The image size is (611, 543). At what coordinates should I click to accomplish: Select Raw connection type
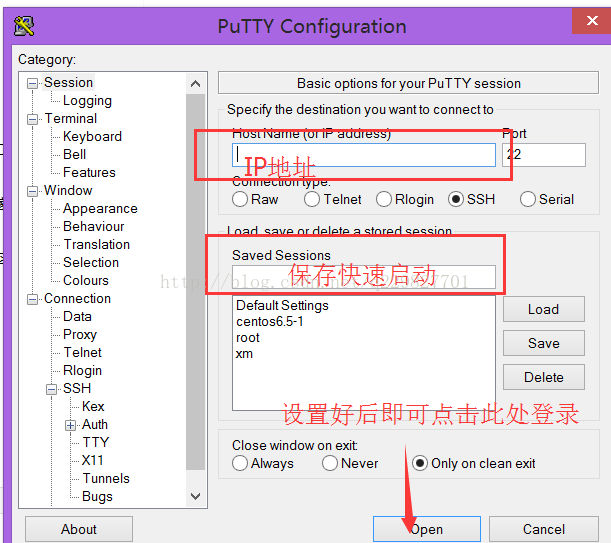point(240,199)
